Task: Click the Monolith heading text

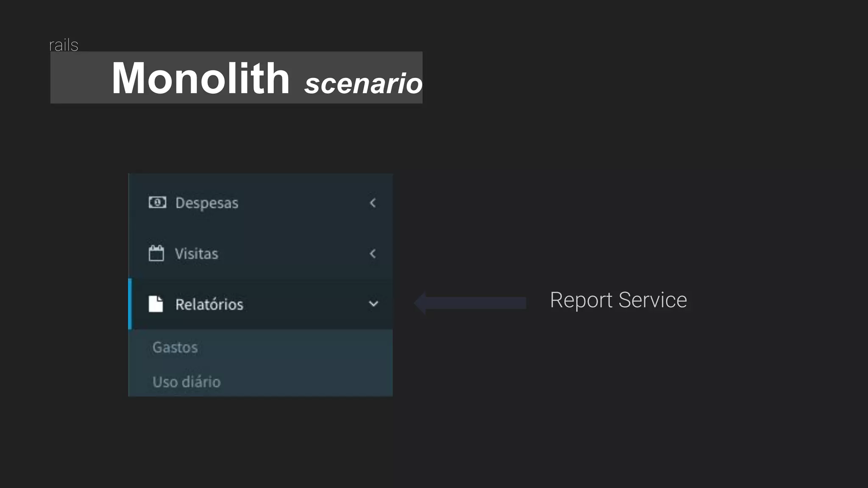Action: 200,78
